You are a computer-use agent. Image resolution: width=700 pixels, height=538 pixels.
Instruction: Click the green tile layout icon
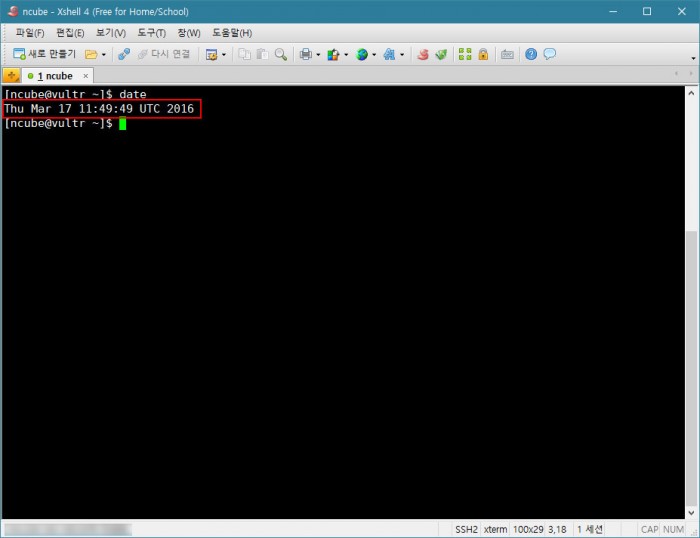pos(465,54)
